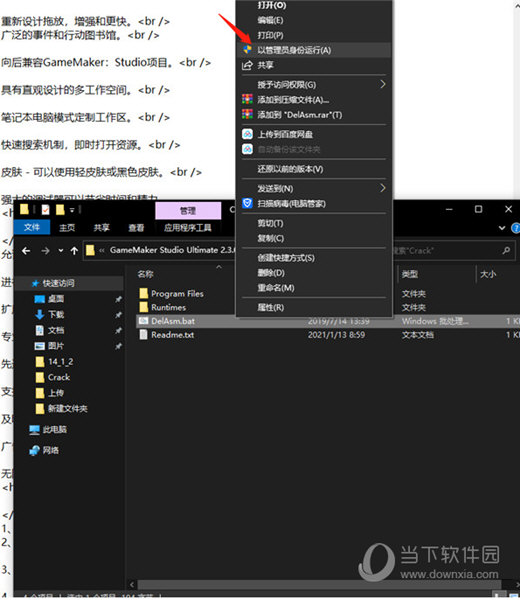Click the Explorer forward arrow
This screenshot has width=520, height=600.
coord(45,251)
